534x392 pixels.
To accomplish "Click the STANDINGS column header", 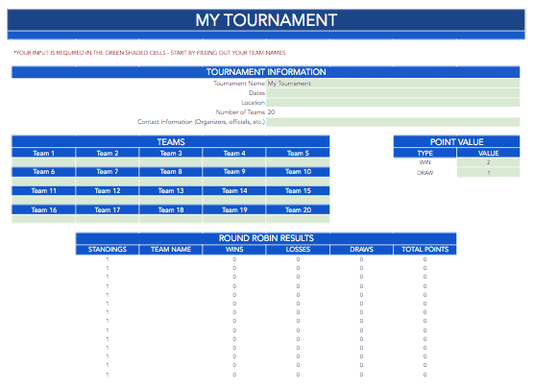I will [x=108, y=249].
